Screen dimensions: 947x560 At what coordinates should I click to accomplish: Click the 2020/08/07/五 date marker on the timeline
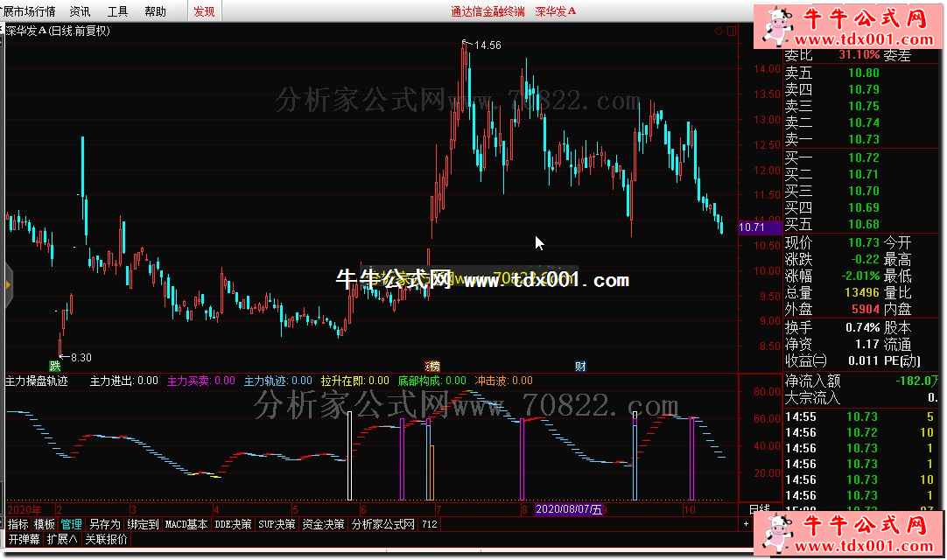click(569, 509)
